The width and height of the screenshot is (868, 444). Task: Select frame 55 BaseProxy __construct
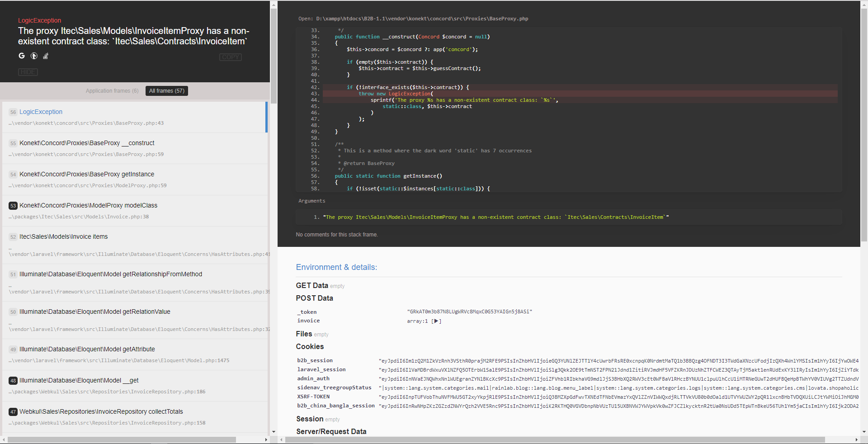click(135, 148)
